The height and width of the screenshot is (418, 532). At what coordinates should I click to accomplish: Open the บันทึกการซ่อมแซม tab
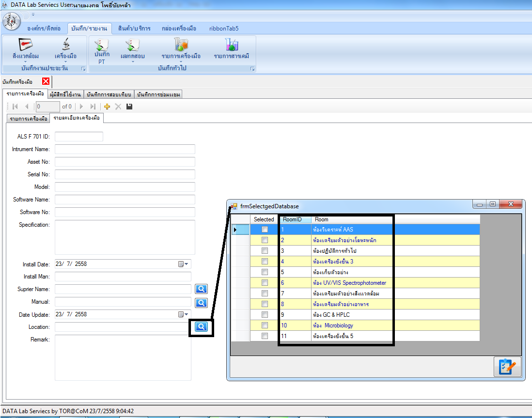pyautogui.click(x=158, y=94)
